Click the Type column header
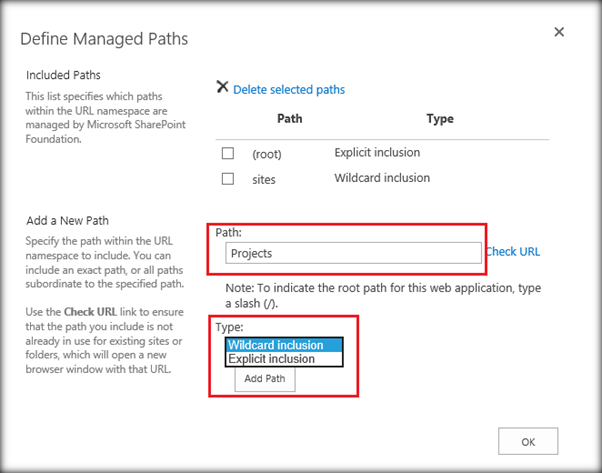 440,119
